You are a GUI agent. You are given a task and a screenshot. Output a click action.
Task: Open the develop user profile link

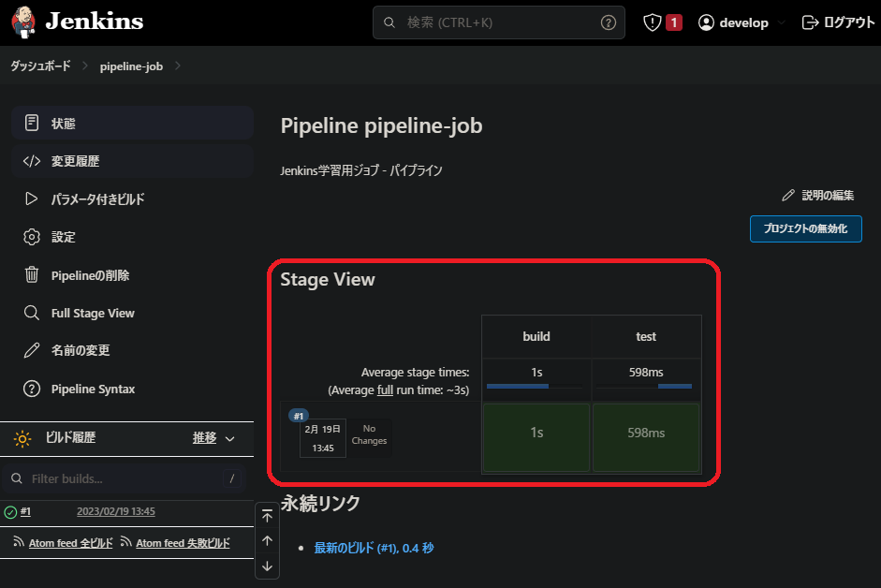point(743,22)
